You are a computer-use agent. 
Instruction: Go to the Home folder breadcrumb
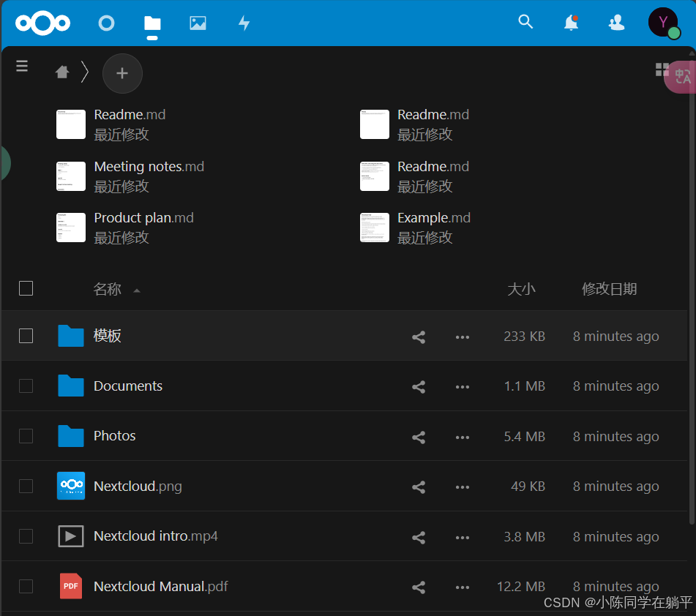tap(62, 72)
